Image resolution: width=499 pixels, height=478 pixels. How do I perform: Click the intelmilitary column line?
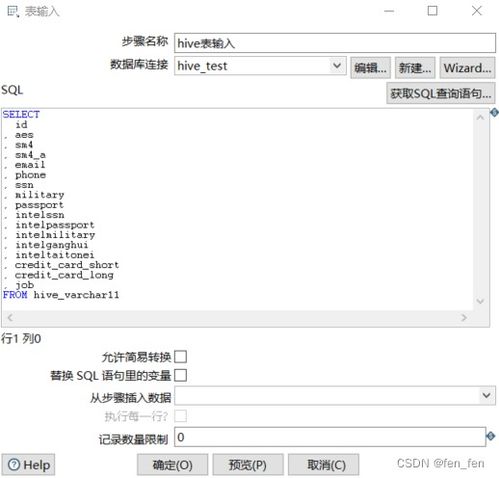pos(55,235)
